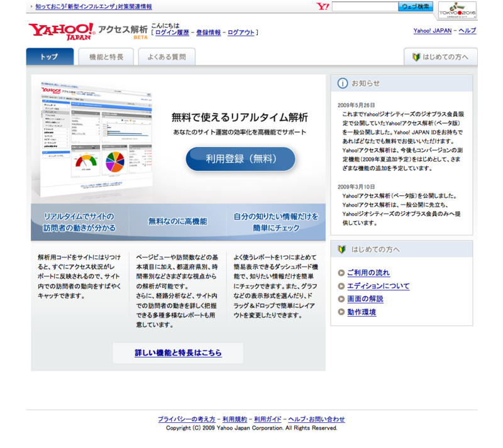The height and width of the screenshot is (448, 503).
Task: Click the 2009年3月10日 news date
Action: 356,187
